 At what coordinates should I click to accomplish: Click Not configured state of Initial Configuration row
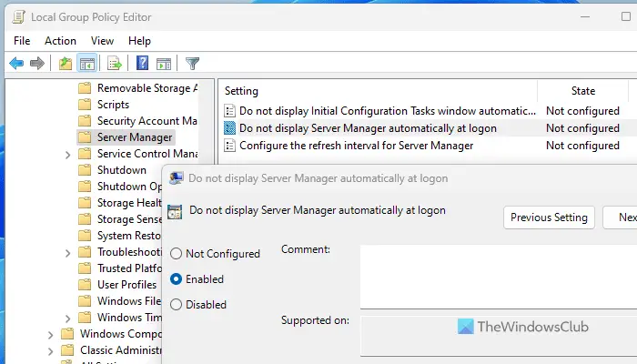[x=582, y=111]
